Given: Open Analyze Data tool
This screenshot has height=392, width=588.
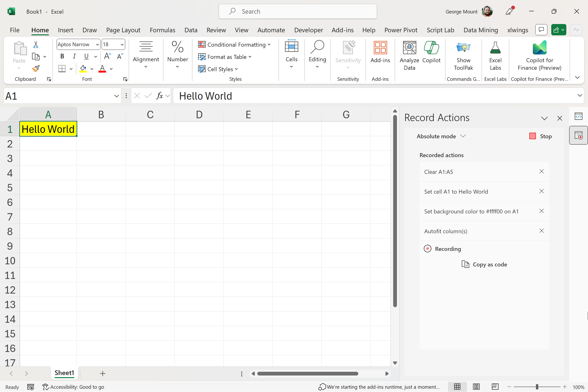Looking at the screenshot, I should (409, 56).
